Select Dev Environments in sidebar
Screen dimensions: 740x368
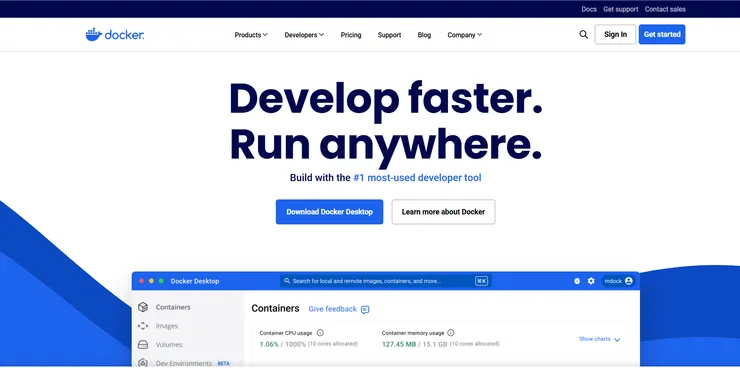point(184,363)
